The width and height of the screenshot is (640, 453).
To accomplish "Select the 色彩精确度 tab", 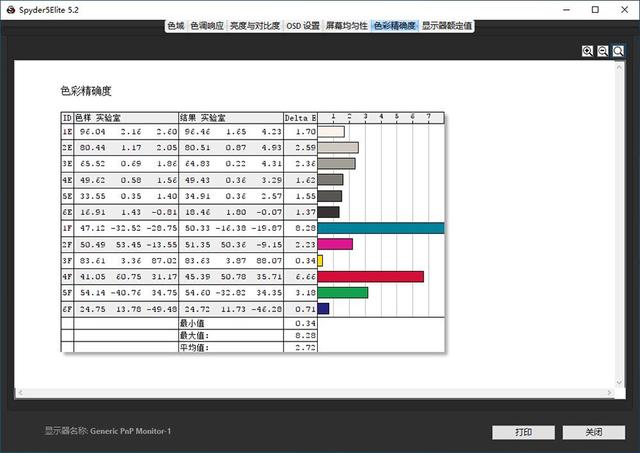I will [395, 25].
